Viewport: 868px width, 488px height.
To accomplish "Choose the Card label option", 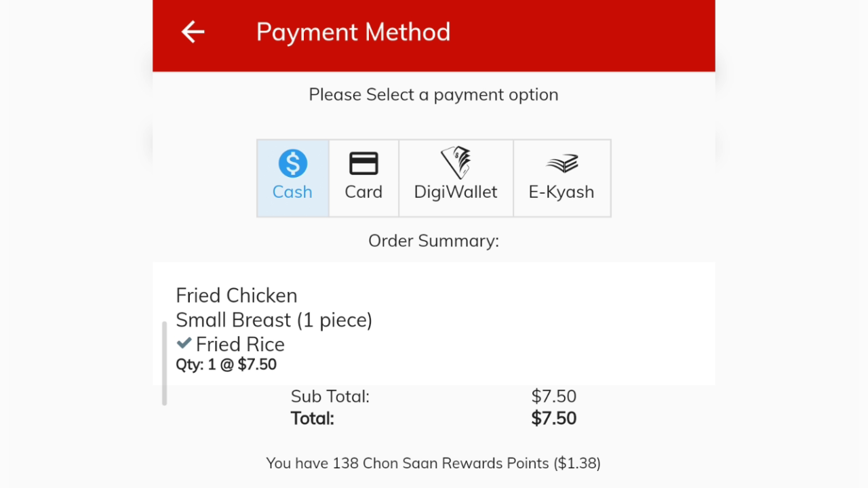I will pos(363,192).
